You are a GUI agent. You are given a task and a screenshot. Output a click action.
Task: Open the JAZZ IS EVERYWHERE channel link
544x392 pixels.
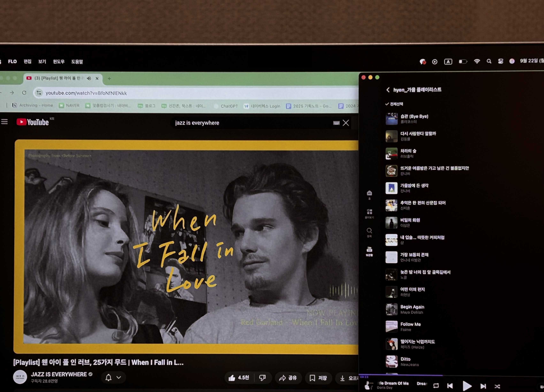click(59, 374)
